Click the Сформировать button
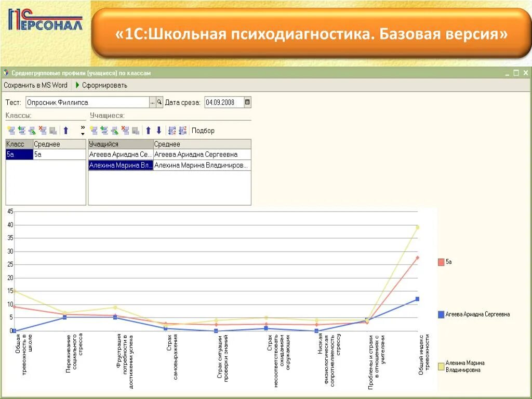 point(101,85)
